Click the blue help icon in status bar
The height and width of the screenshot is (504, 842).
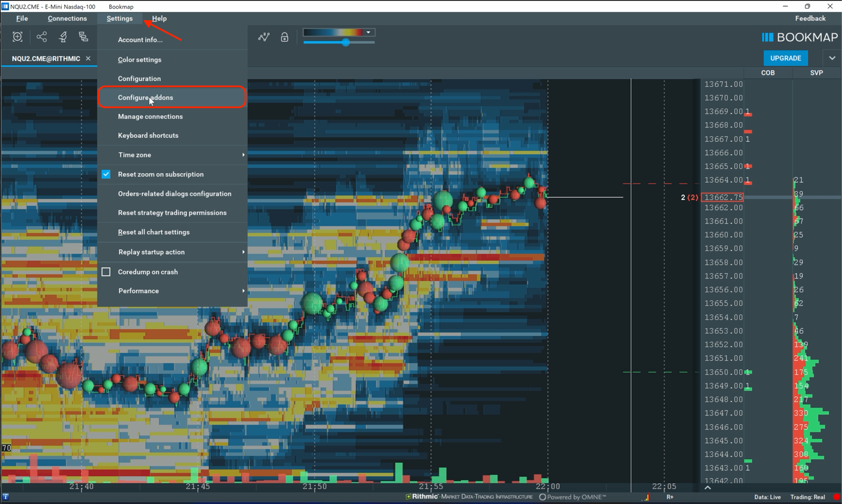[x=6, y=497]
